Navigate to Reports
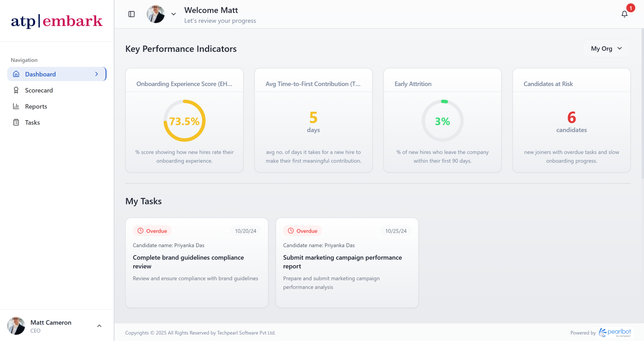 36,106
